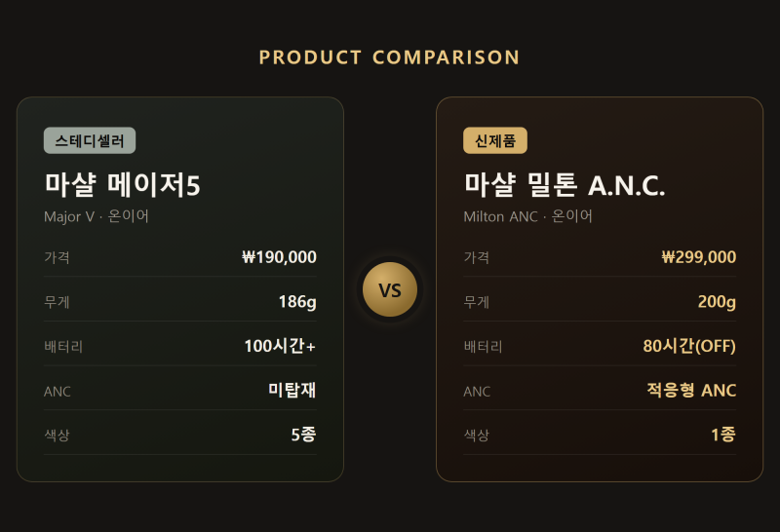Select the 1종 color count
Image resolution: width=780 pixels, height=532 pixels.
pyautogui.click(x=723, y=435)
